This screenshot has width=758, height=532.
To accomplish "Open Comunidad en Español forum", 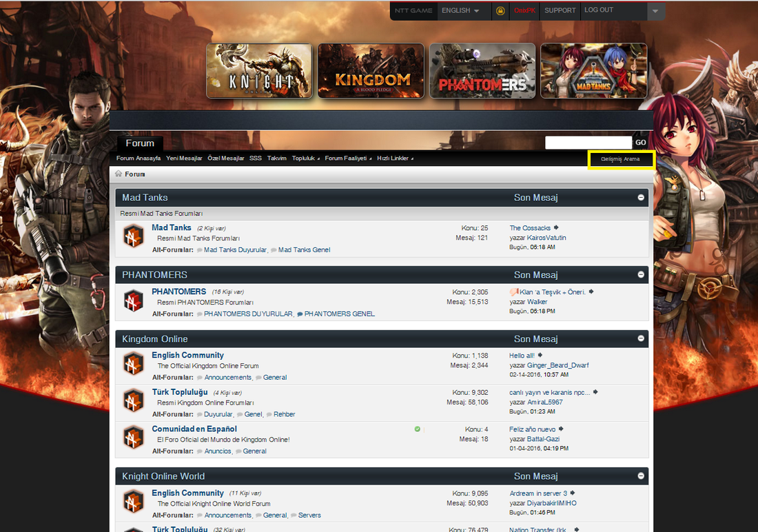I will [194, 429].
